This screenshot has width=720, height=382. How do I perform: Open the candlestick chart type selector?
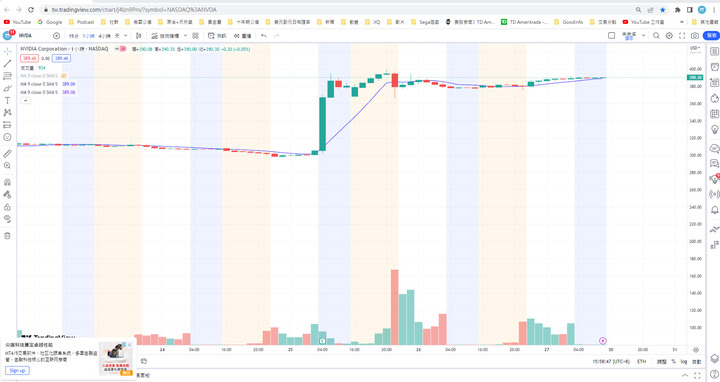tap(139, 35)
